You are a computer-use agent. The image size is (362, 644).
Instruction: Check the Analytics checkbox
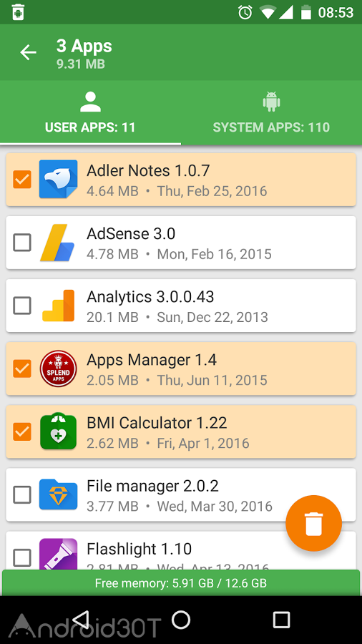pyautogui.click(x=22, y=305)
